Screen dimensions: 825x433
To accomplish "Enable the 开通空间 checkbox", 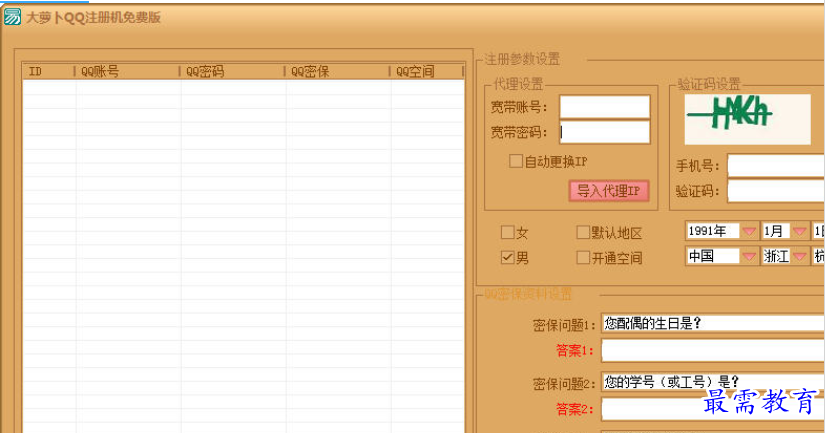I will [x=583, y=257].
